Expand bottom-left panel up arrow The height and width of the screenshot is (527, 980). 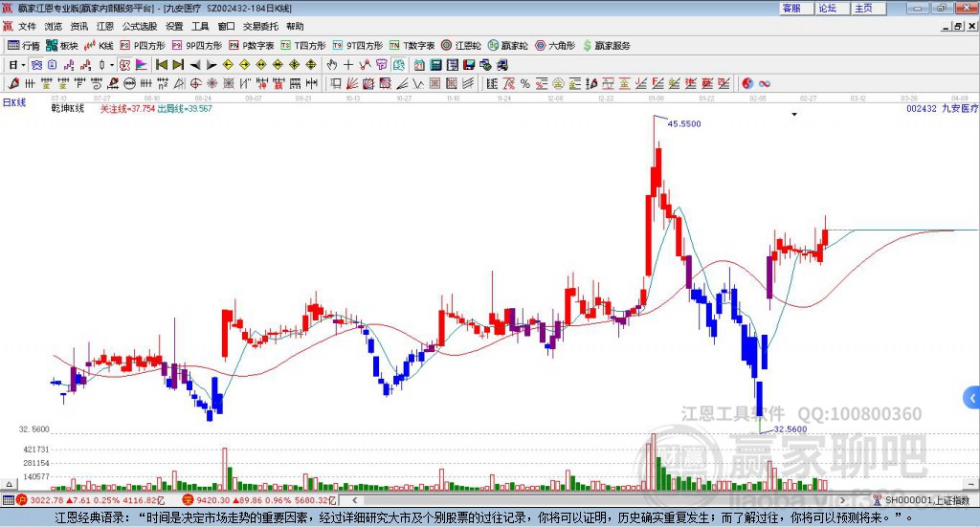click(x=9, y=485)
